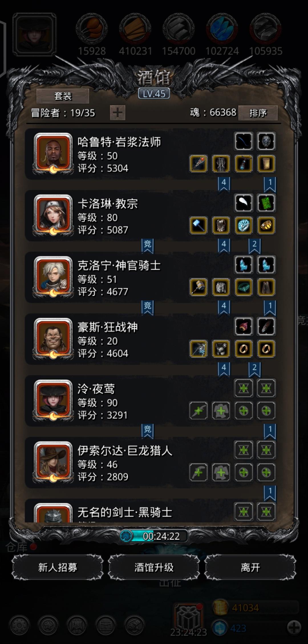Click the mask item icon of 哈鲁特·岩浆法师
The width and height of the screenshot is (308, 644).
pyautogui.click(x=266, y=141)
